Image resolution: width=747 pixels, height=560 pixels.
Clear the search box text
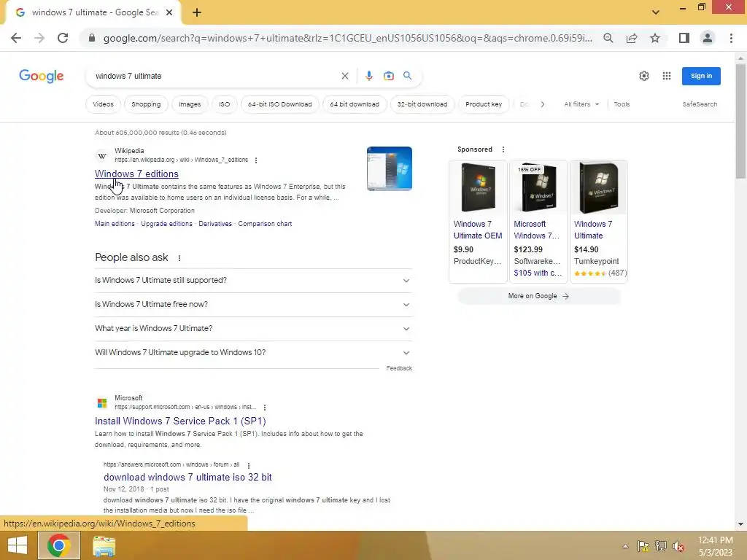345,76
